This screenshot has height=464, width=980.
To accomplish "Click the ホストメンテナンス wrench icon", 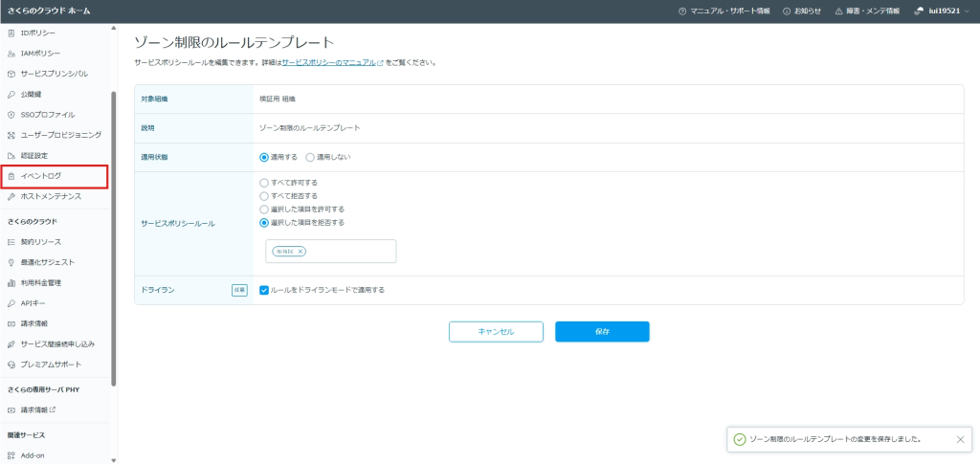I will coord(11,197).
